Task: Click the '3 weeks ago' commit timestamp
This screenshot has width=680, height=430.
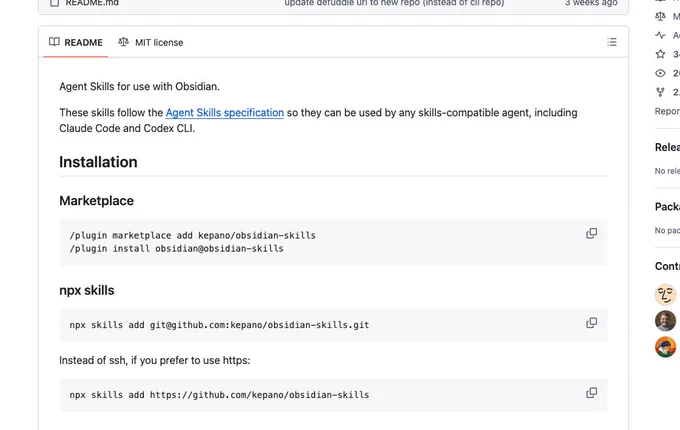Action: (x=591, y=3)
